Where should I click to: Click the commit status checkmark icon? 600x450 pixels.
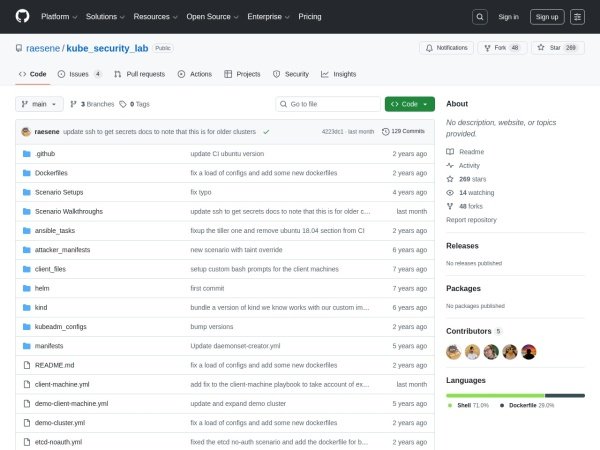266,132
